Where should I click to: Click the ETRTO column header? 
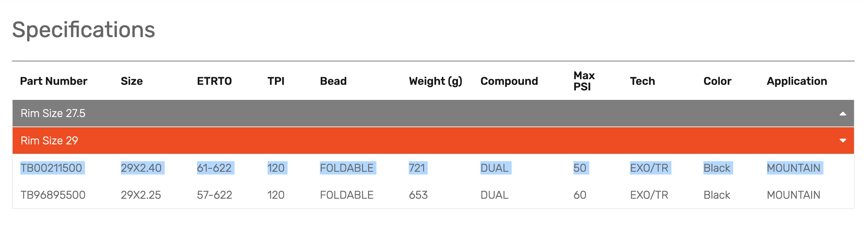[214, 81]
